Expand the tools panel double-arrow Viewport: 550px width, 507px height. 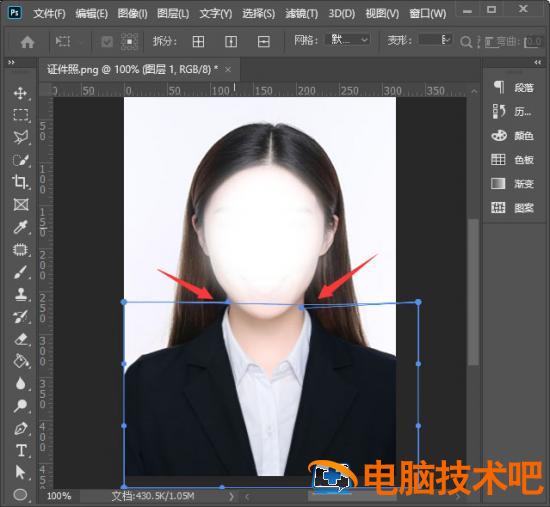coord(12,62)
